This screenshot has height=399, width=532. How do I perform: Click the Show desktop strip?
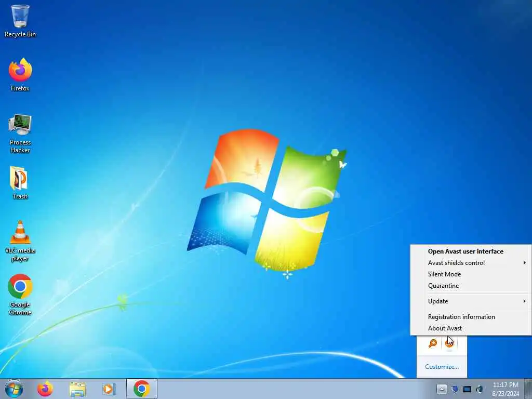528,389
